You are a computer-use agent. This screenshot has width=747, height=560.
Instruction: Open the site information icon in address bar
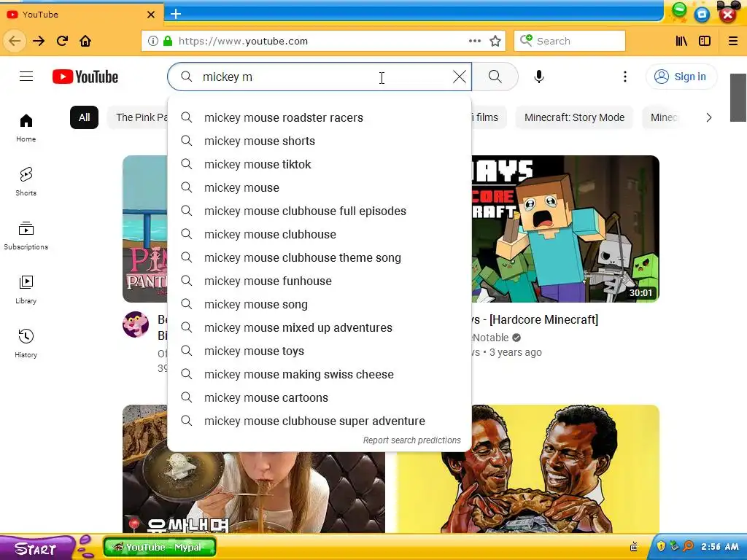click(x=153, y=41)
